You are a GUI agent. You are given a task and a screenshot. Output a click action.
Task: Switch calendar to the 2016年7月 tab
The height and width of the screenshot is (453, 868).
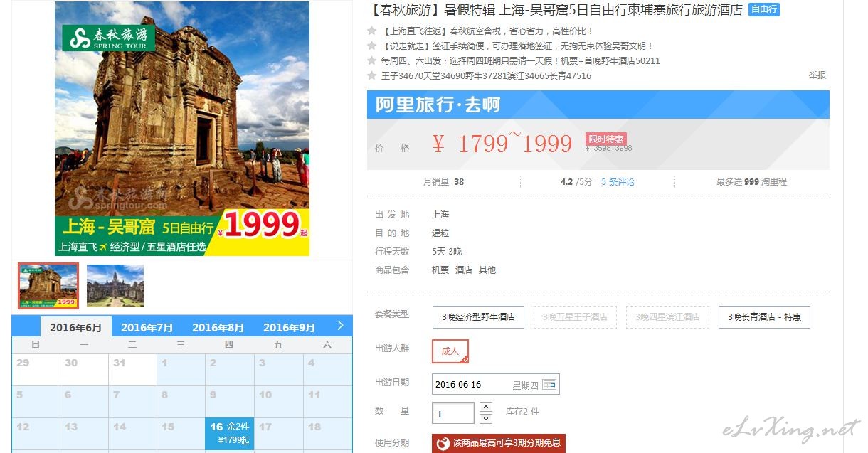[147, 328]
